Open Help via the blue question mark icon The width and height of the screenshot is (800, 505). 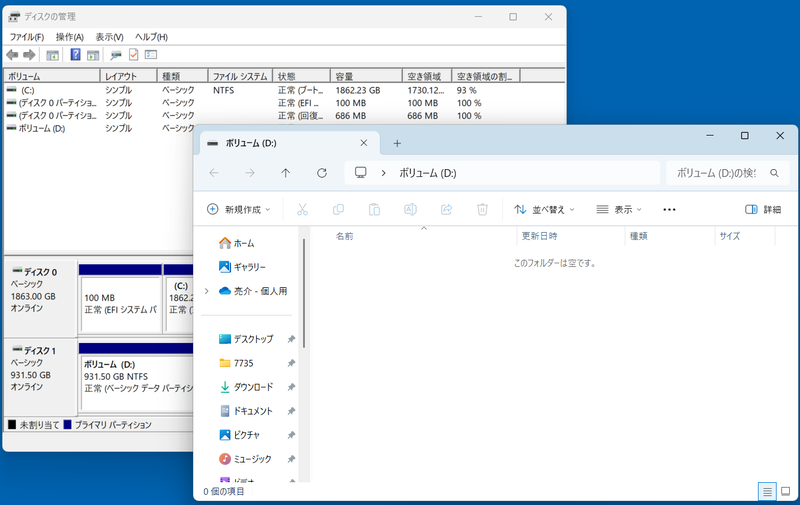(x=75, y=54)
